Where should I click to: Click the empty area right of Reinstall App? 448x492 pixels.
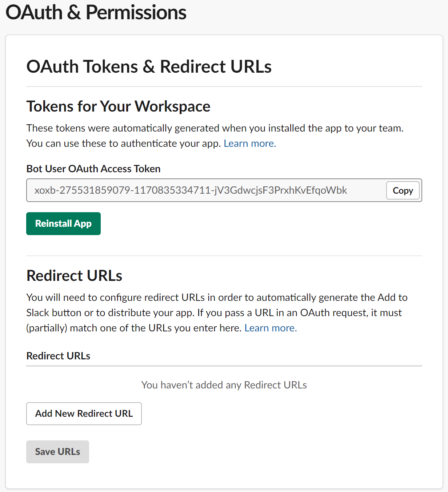tap(261, 223)
